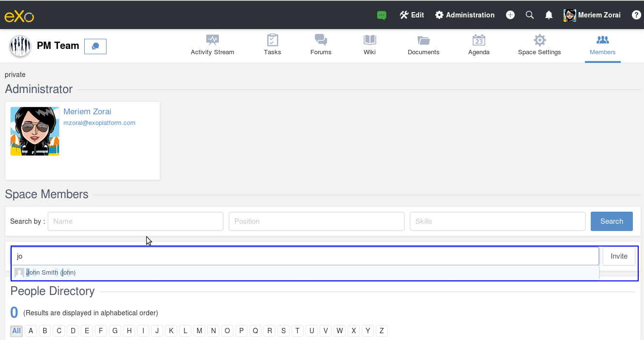Filter directory by letter M
This screenshot has width=644, height=340.
[199, 331]
